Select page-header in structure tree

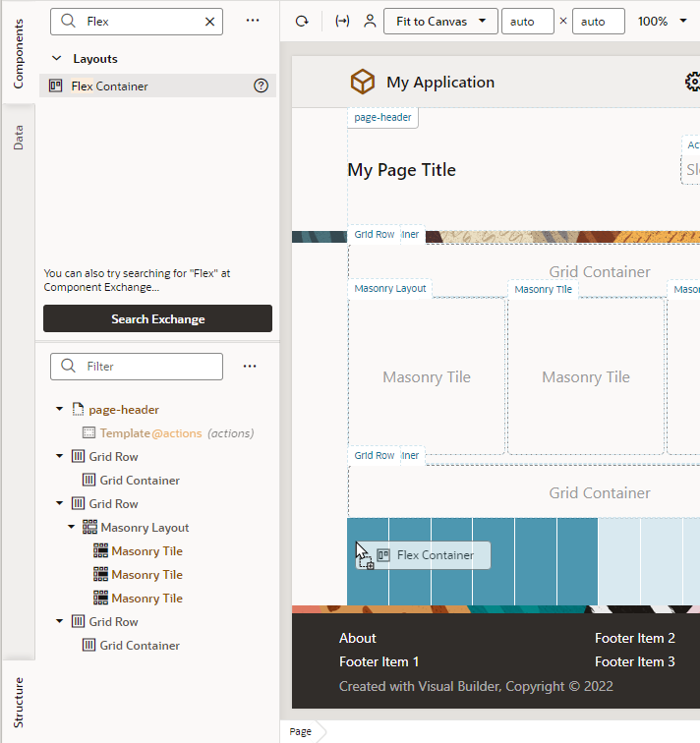click(124, 410)
